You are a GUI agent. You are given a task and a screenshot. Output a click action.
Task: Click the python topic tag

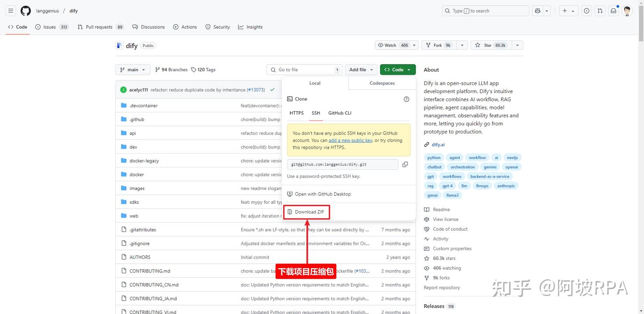coord(434,158)
